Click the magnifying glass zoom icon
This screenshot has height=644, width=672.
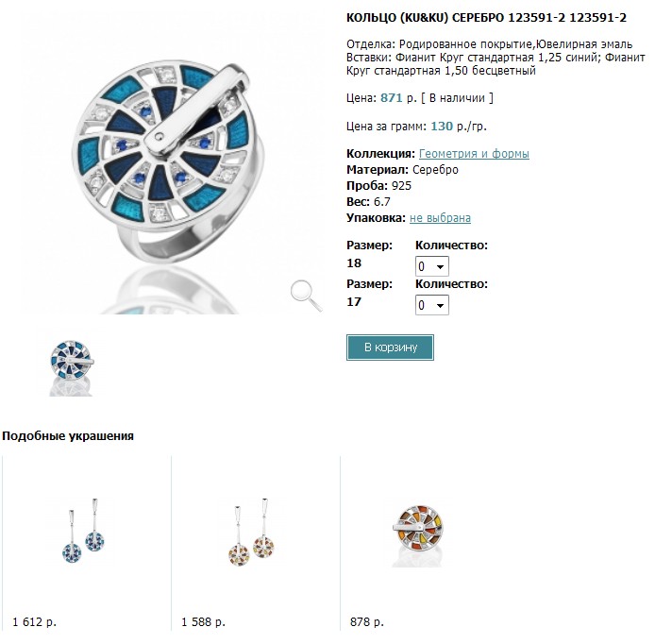pyautogui.click(x=305, y=294)
